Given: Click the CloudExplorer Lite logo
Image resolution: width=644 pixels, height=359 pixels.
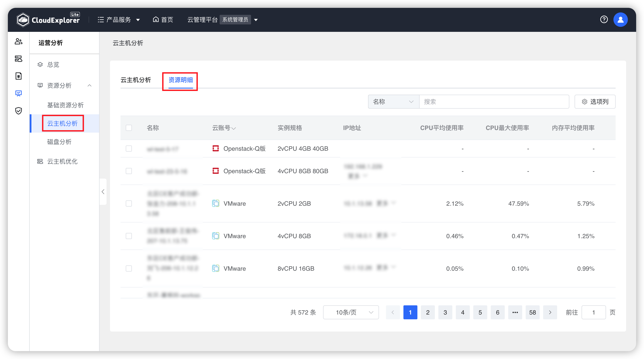Looking at the screenshot, I should coord(48,19).
